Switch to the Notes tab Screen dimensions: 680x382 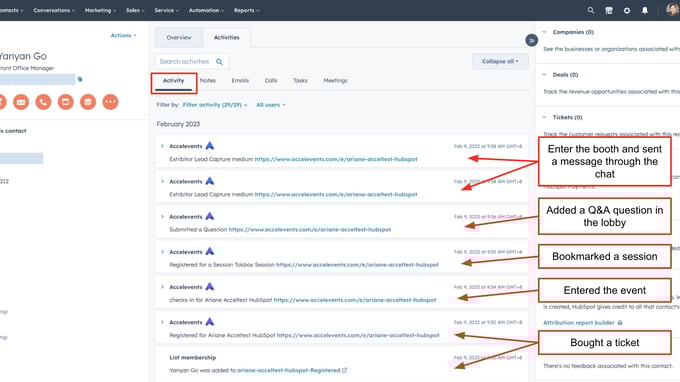(208, 81)
